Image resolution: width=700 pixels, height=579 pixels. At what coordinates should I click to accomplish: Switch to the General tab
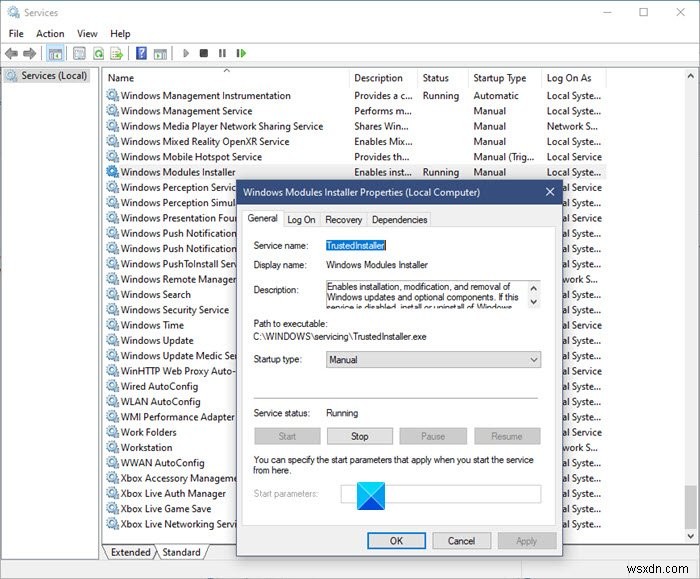tap(262, 218)
